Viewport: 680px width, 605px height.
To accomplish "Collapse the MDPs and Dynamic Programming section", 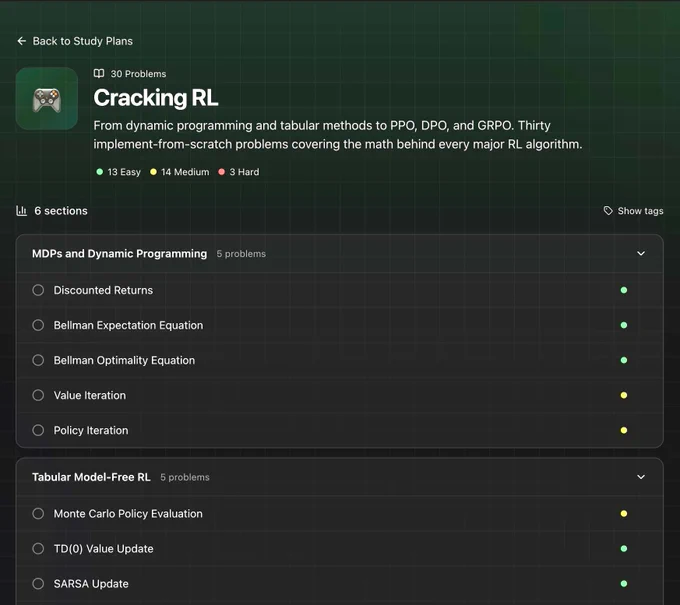I will tap(641, 253).
